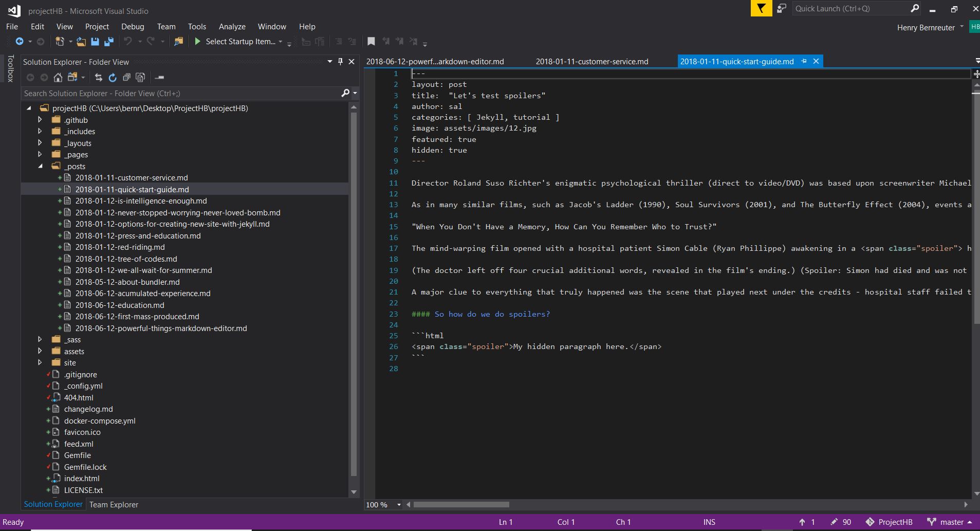Collapse the _posts folder
The width and height of the screenshot is (980, 531).
pyautogui.click(x=41, y=166)
